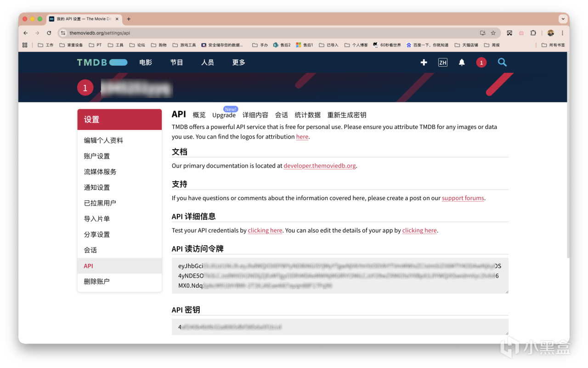Switch to the Upgrade tab
The height and width of the screenshot is (368, 588).
tap(224, 115)
